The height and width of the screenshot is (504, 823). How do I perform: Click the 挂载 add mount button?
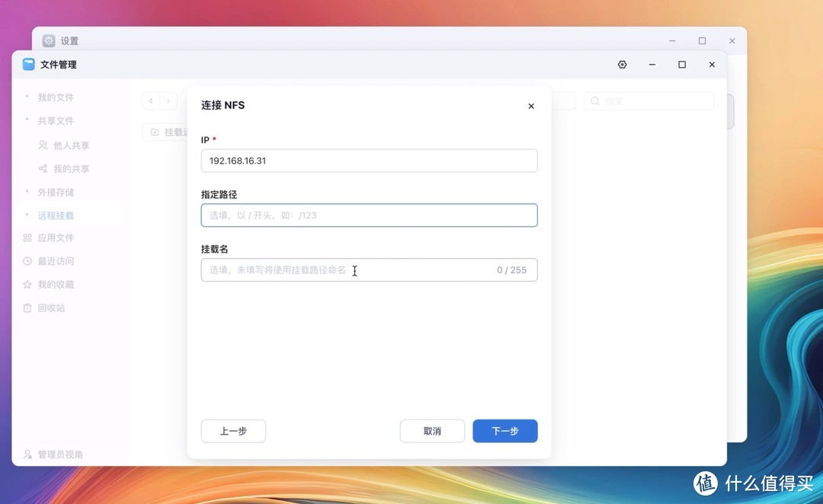165,132
